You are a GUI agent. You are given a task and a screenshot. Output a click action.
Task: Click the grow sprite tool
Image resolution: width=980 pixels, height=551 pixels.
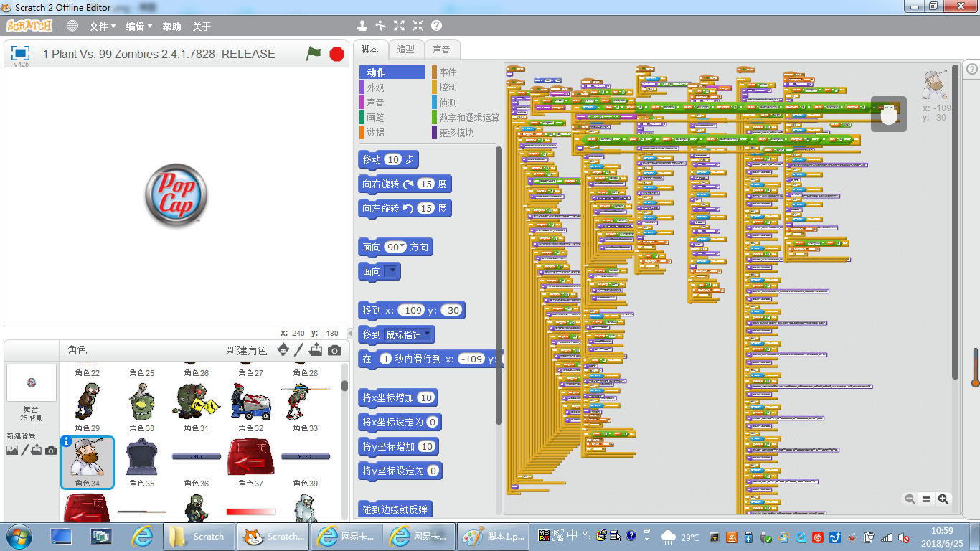[x=400, y=26]
